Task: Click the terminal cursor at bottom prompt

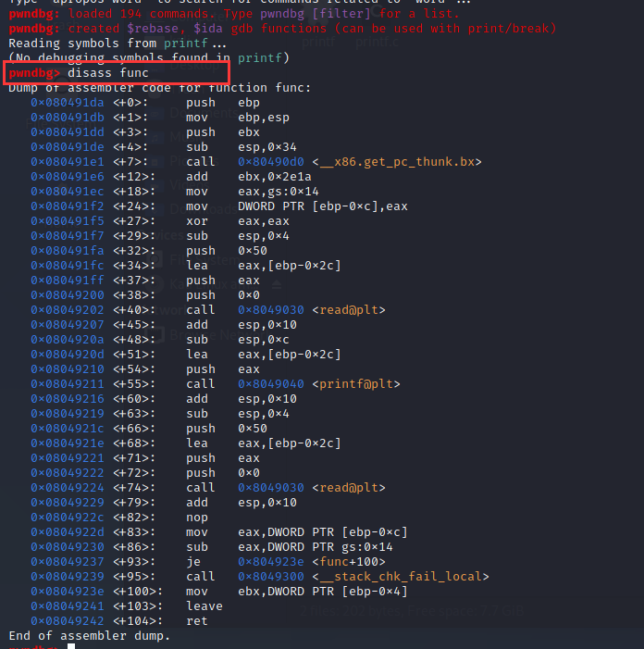Action: pos(71,646)
